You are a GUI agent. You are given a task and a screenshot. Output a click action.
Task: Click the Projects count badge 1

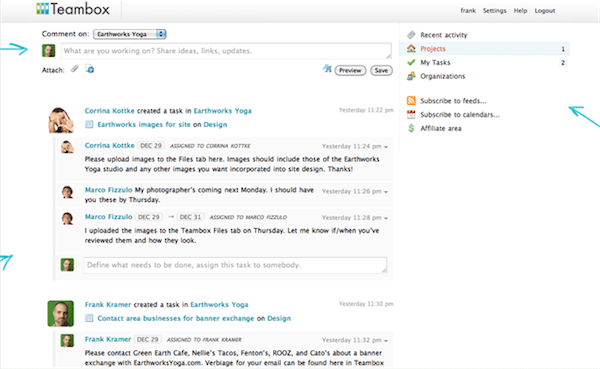[563, 49]
